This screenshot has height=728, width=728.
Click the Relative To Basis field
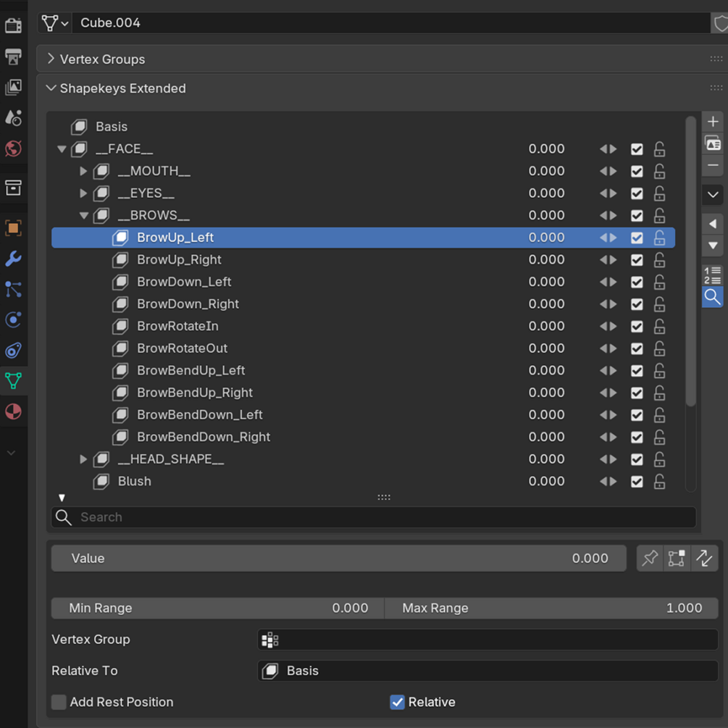pyautogui.click(x=488, y=671)
